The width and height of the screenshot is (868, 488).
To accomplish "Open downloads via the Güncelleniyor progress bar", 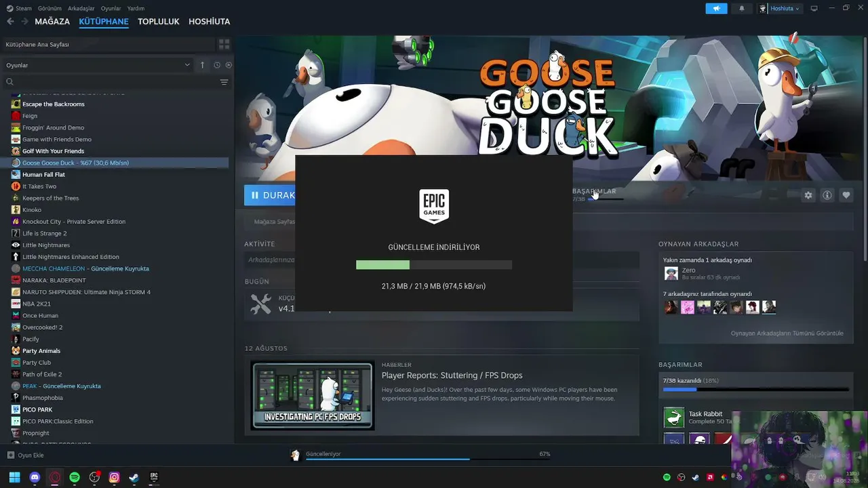I will pyautogui.click(x=428, y=459).
